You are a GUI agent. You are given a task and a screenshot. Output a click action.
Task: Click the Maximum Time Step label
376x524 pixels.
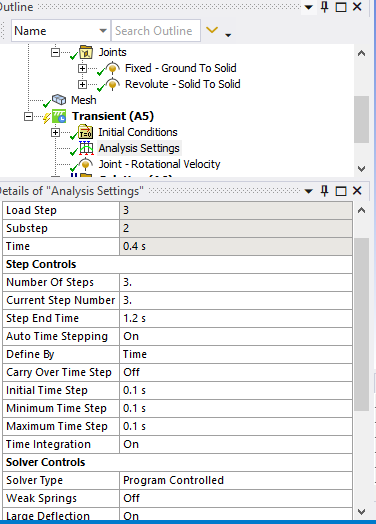coord(57,426)
